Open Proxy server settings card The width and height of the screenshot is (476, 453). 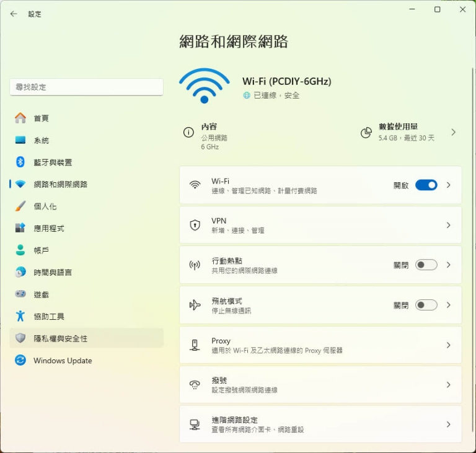pyautogui.click(x=320, y=345)
